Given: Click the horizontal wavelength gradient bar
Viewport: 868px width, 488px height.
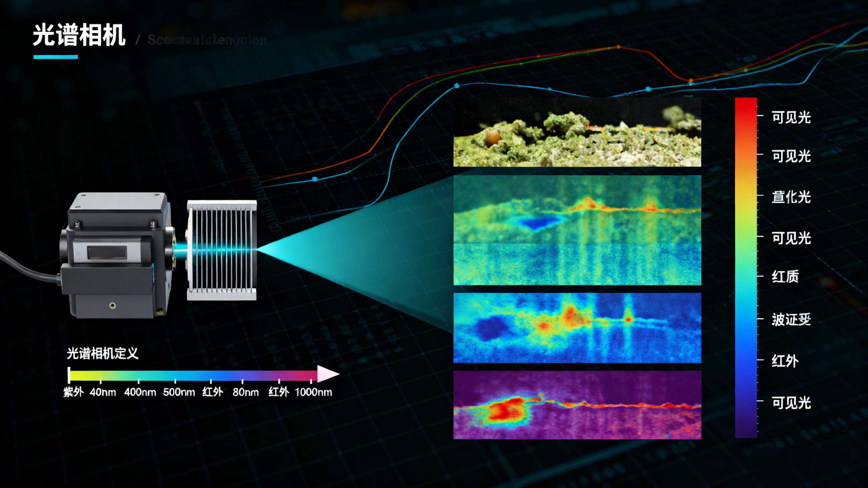Looking at the screenshot, I should (x=192, y=375).
